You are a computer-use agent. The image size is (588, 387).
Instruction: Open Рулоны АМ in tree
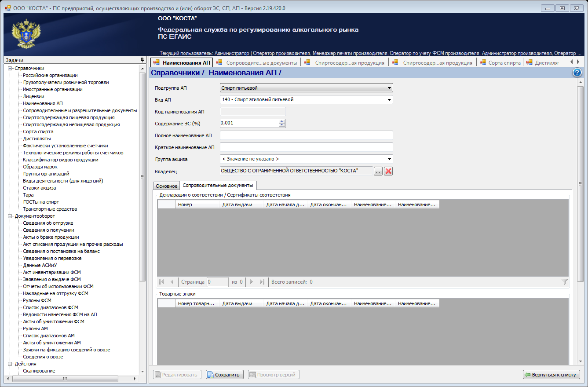(x=35, y=329)
